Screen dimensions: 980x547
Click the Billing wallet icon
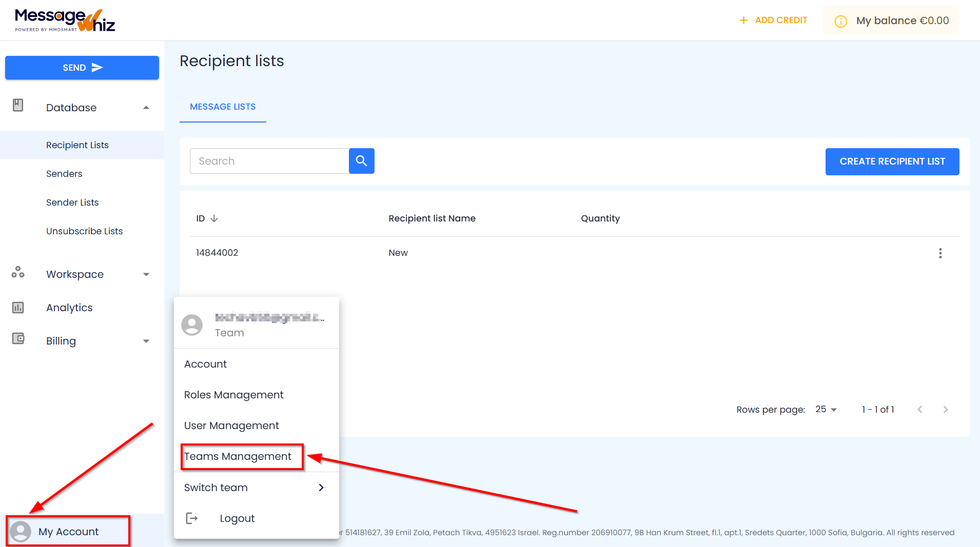tap(18, 338)
